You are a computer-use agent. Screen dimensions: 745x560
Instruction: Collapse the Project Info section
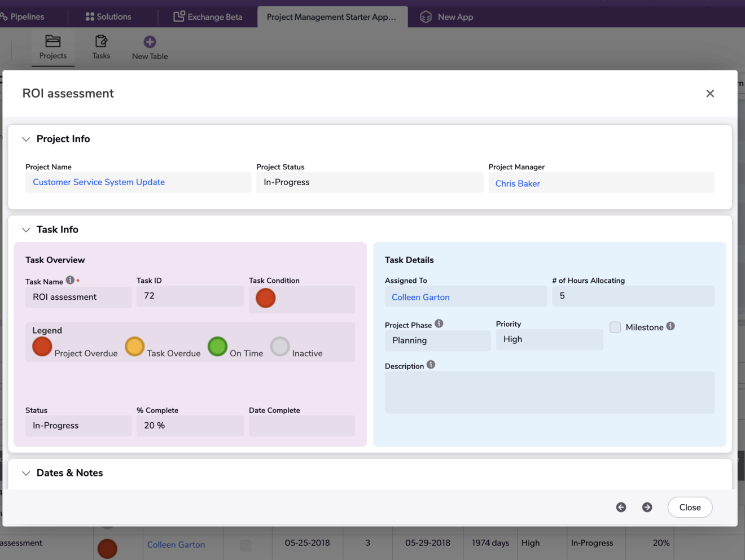click(26, 139)
